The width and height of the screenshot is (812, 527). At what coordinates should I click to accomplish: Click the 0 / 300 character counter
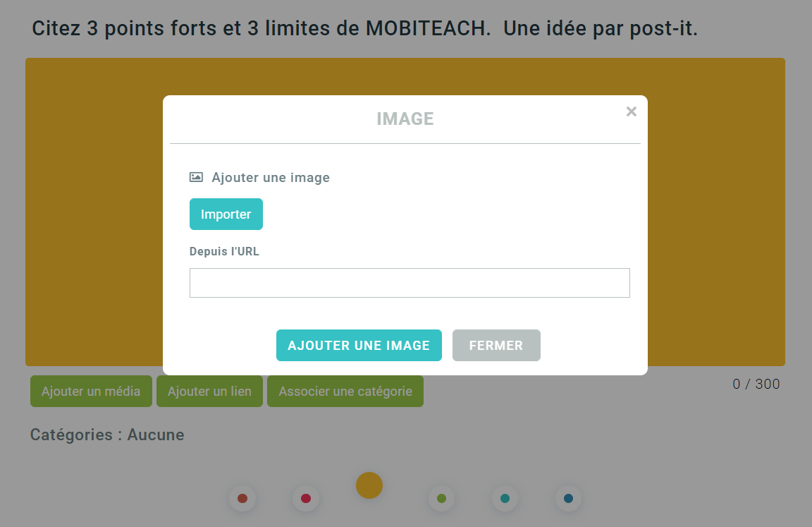pyautogui.click(x=756, y=384)
